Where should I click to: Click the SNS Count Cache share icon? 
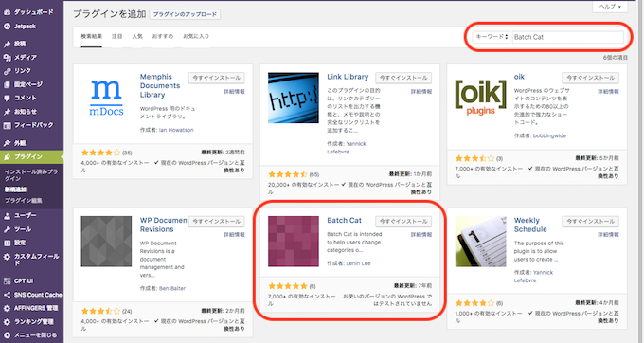[x=7, y=295]
